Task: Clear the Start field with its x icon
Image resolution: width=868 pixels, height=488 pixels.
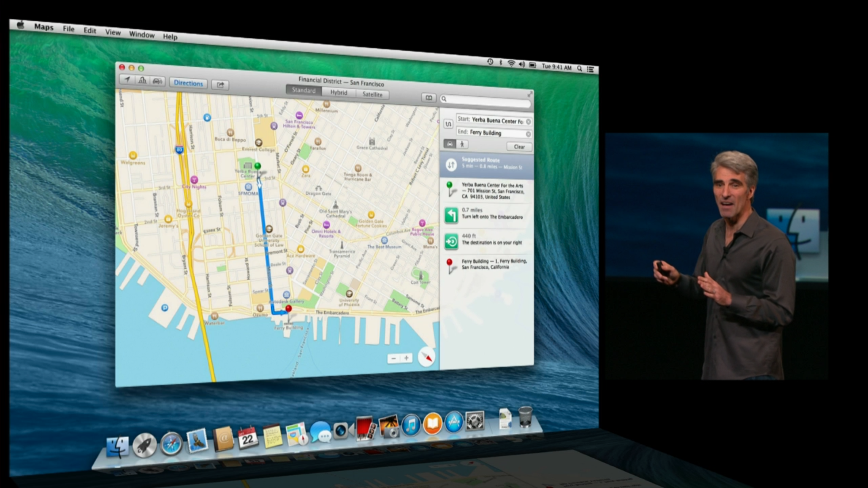Action: point(528,122)
